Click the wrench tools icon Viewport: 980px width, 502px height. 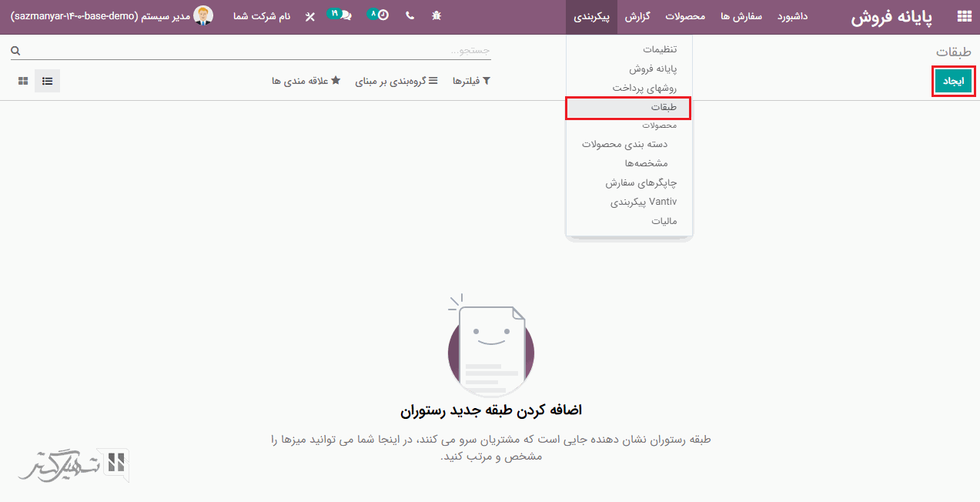[x=310, y=16]
